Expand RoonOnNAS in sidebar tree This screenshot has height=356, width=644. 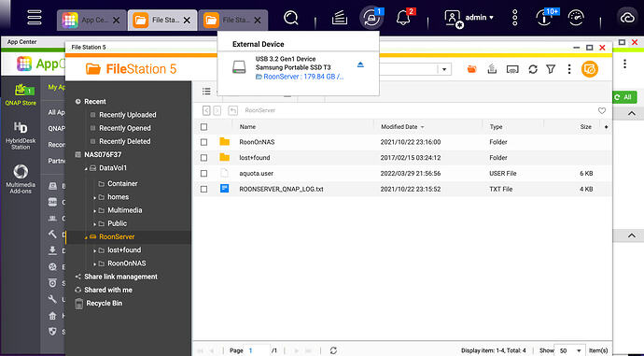[x=94, y=263]
